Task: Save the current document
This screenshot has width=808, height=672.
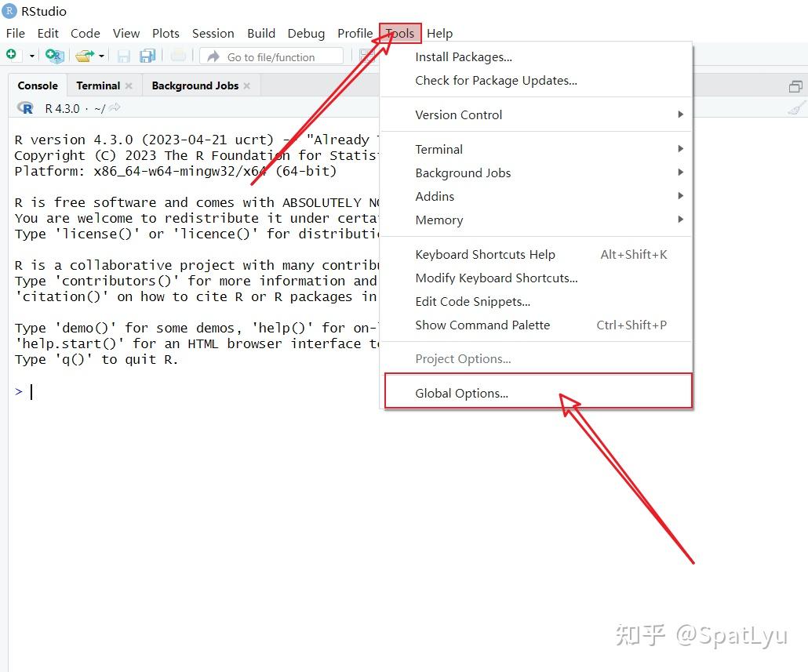Action: click(x=124, y=56)
